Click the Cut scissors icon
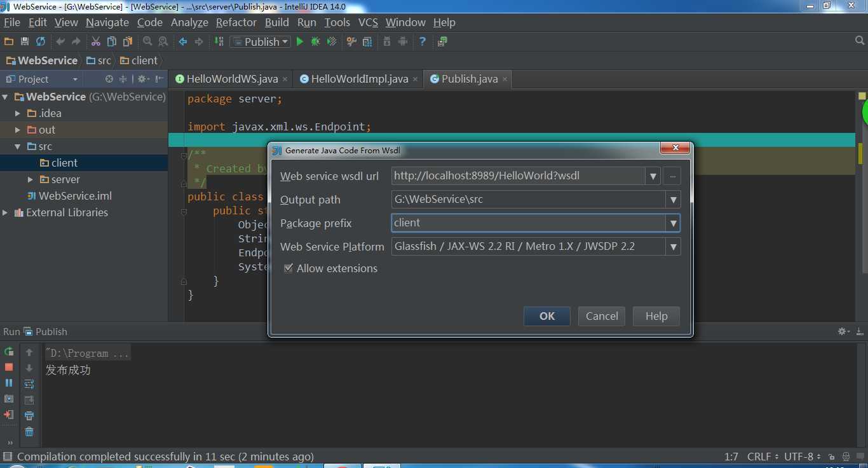Viewport: 868px width, 468px height. [96, 41]
